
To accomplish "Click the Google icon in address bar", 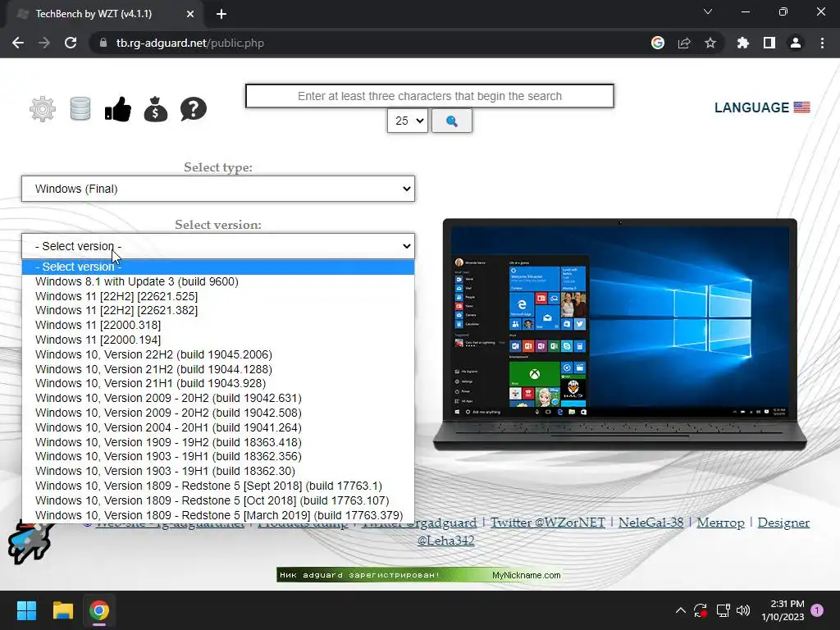I will tap(658, 43).
